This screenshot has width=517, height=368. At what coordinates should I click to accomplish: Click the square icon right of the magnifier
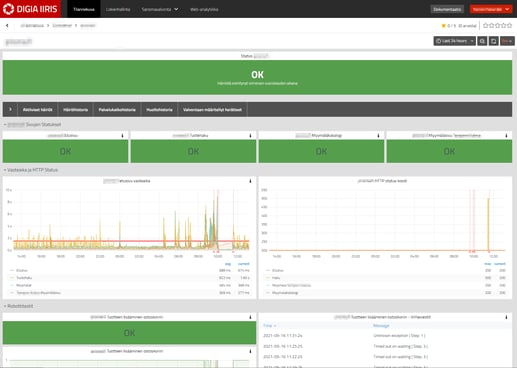coord(493,41)
